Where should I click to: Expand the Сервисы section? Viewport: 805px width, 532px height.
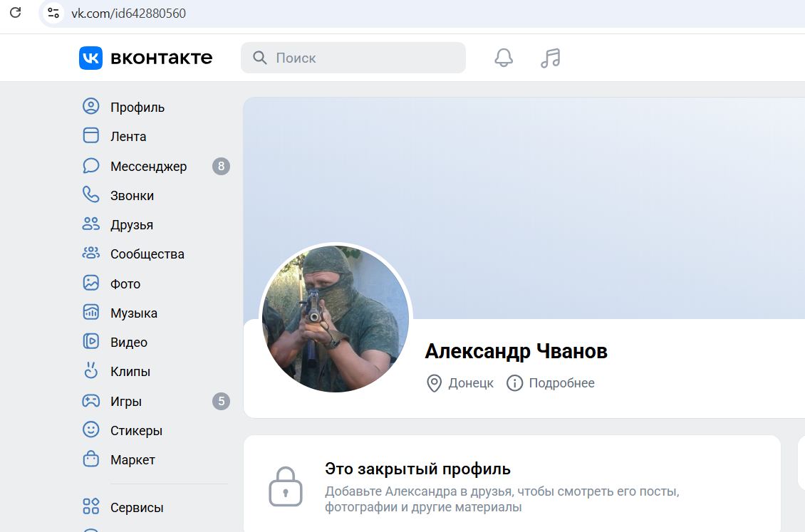[136, 507]
